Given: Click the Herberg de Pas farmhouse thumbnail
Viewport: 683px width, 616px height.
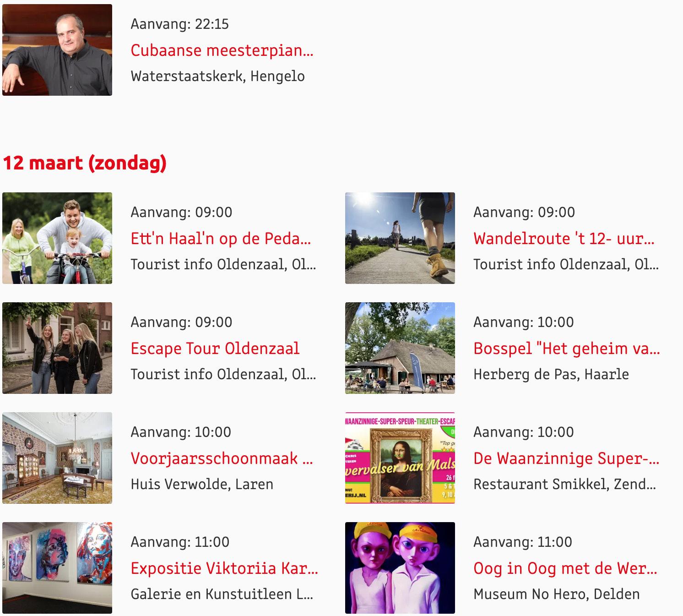Looking at the screenshot, I should pos(400,348).
